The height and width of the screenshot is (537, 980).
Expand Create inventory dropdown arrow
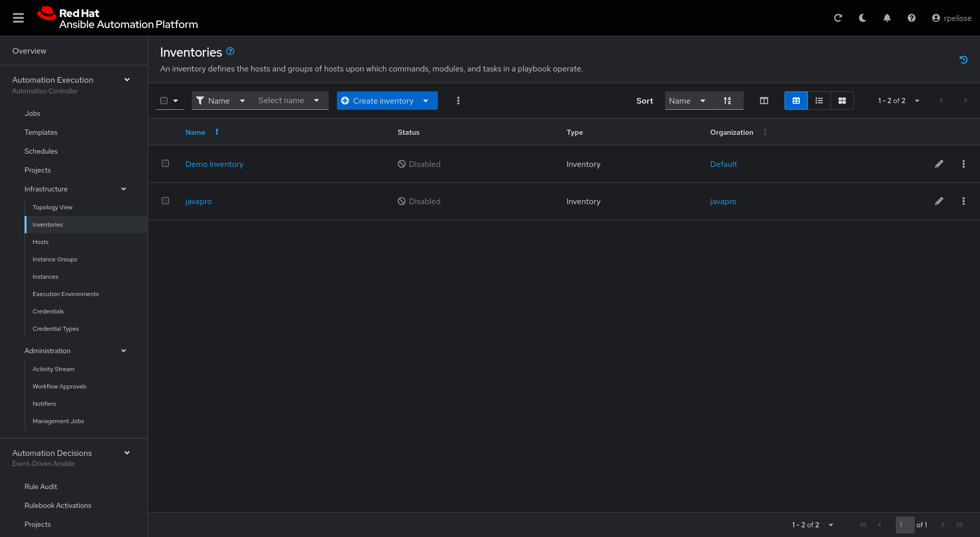426,101
